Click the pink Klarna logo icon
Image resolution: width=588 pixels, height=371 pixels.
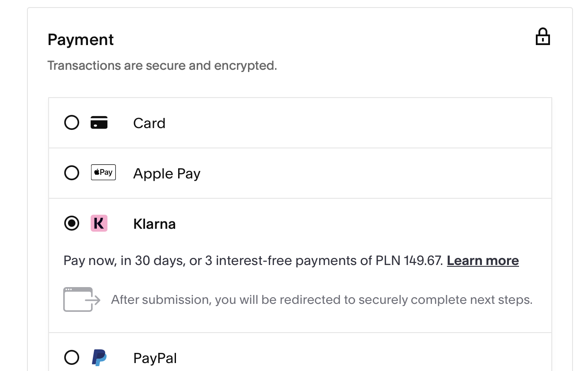[x=99, y=223]
